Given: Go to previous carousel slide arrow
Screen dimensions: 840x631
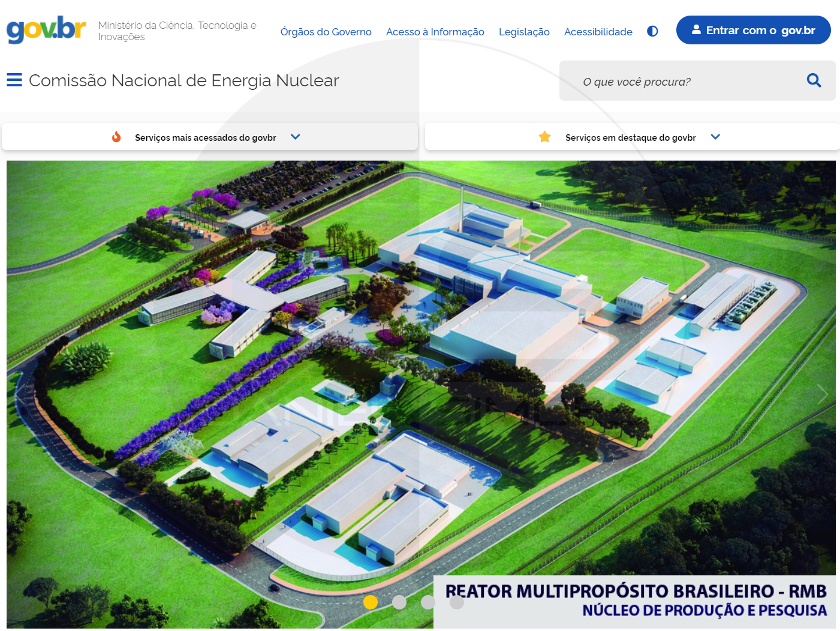Looking at the screenshot, I should click(x=19, y=394).
